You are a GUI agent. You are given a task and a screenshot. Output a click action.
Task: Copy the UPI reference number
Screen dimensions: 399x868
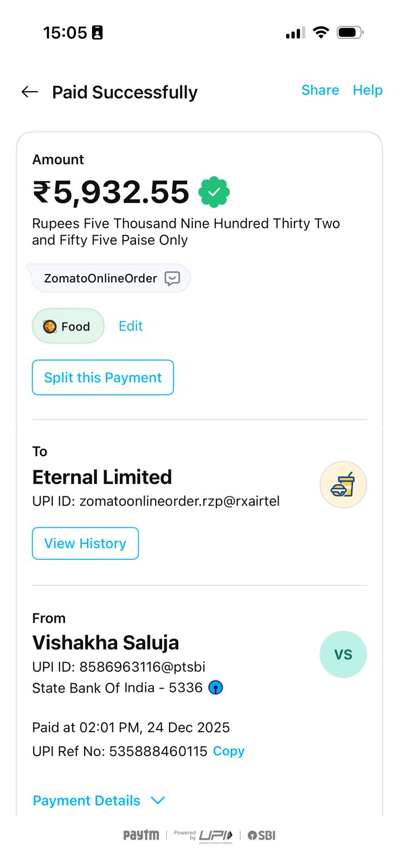pos(229,751)
